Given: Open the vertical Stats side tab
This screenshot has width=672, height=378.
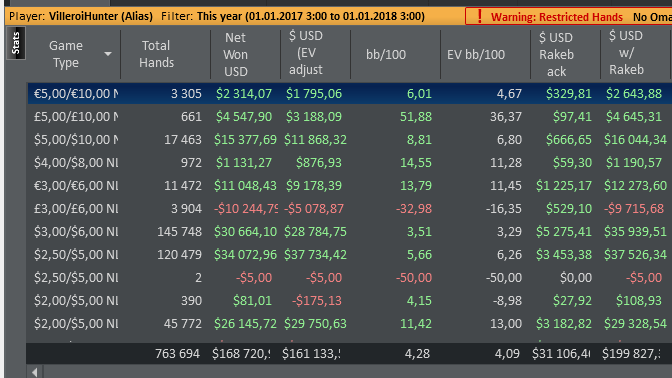Looking at the screenshot, I should click(x=16, y=43).
